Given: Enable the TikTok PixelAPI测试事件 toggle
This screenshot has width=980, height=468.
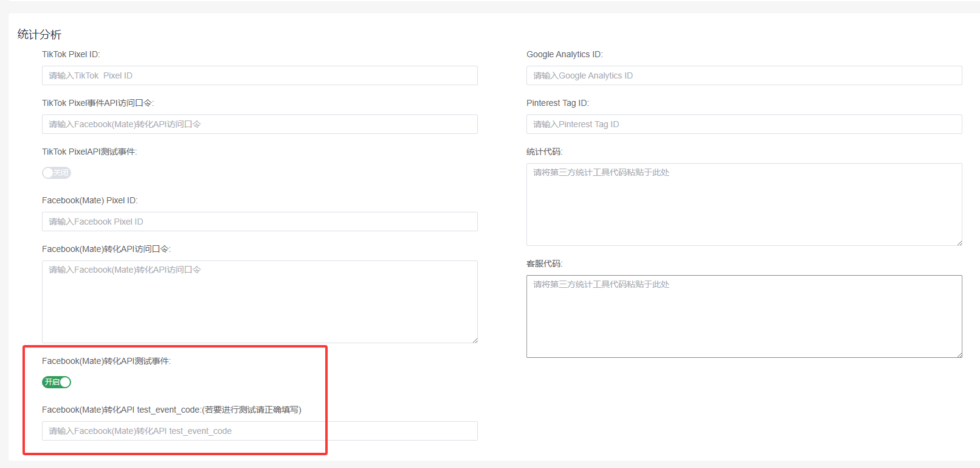Looking at the screenshot, I should (x=57, y=173).
